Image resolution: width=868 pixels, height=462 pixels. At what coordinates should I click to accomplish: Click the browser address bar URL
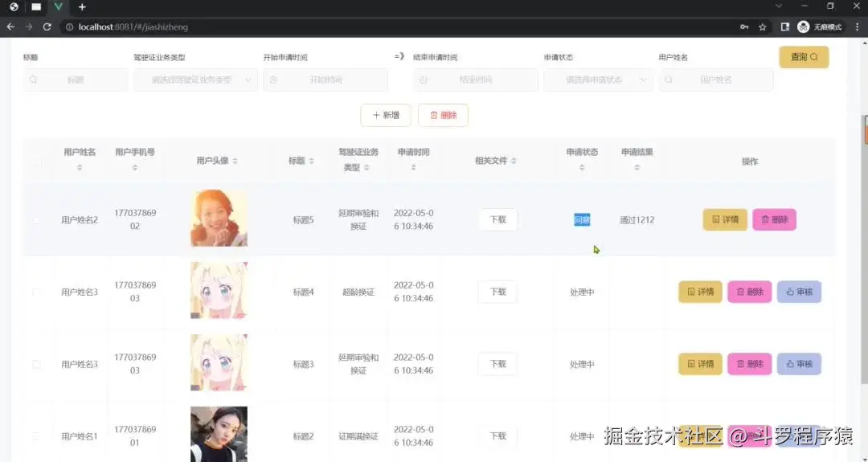point(133,27)
